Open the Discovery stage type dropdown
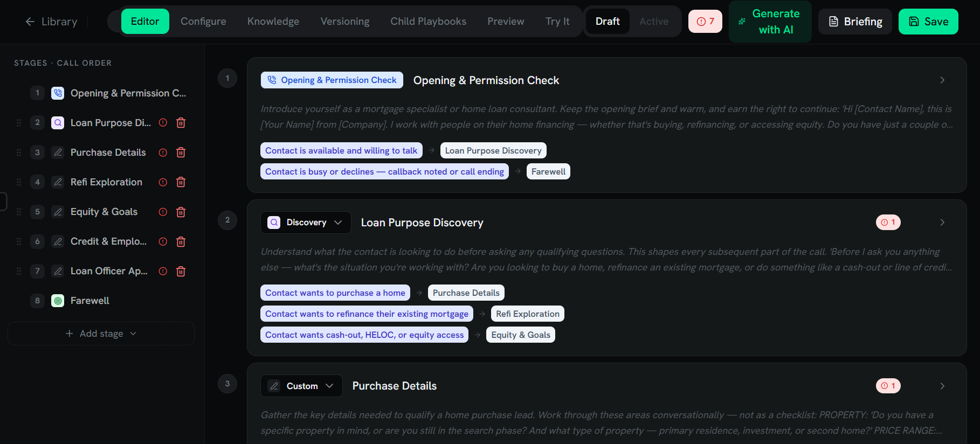The image size is (980, 444). pyautogui.click(x=306, y=223)
